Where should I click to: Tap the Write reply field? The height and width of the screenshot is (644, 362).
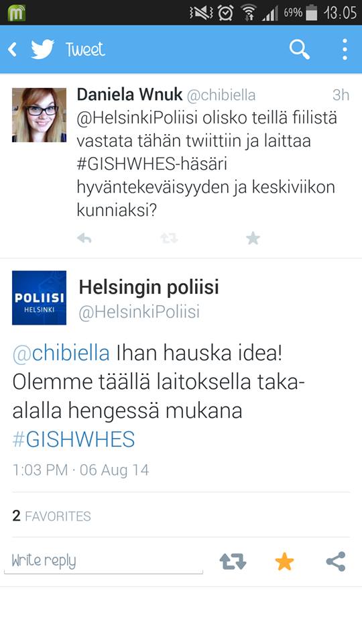pos(103,561)
